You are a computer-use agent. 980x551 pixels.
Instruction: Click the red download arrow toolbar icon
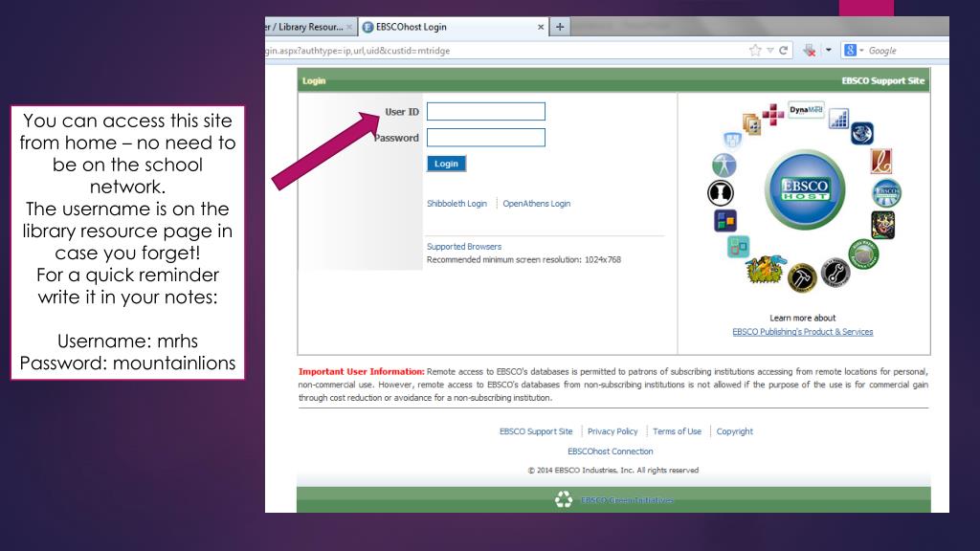pyautogui.click(x=810, y=51)
